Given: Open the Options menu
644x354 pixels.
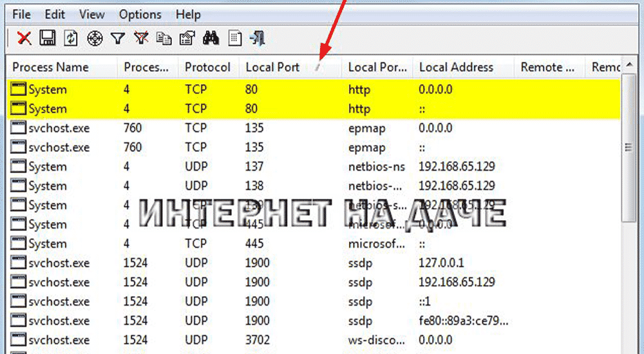Looking at the screenshot, I should coord(140,14).
